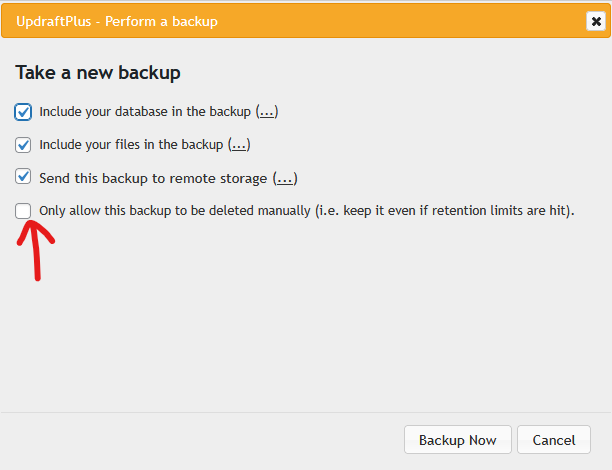Viewport: 612px width, 470px height.
Task: Click the "Include your database in the backup" label
Action: (x=146, y=112)
